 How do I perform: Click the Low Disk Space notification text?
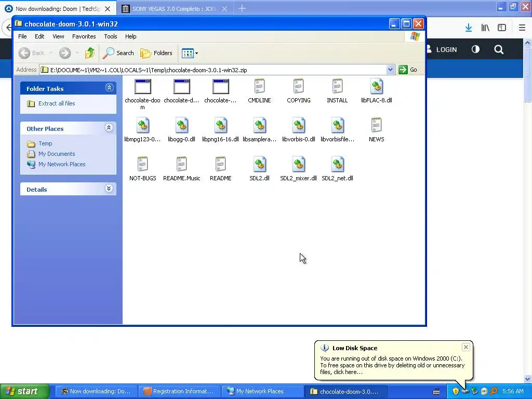392,365
